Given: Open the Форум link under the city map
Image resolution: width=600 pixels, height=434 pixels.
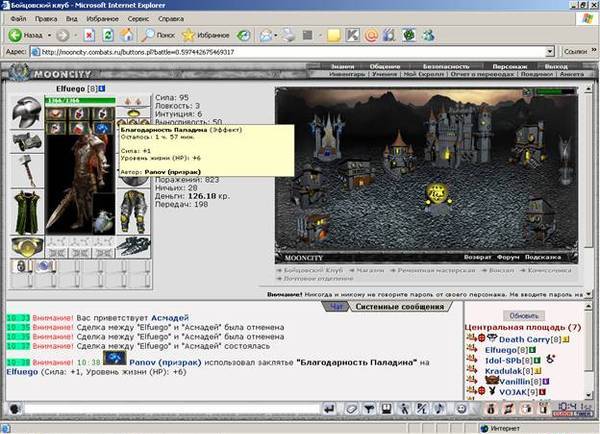Looking at the screenshot, I should point(508,257).
